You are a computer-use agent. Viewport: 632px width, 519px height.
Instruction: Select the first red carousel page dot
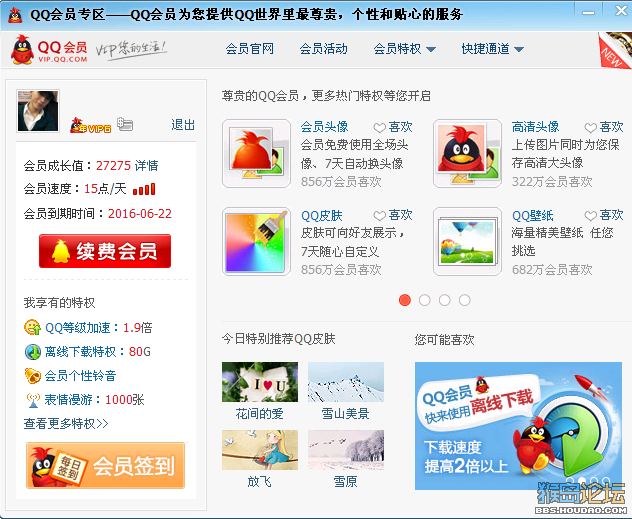click(405, 300)
